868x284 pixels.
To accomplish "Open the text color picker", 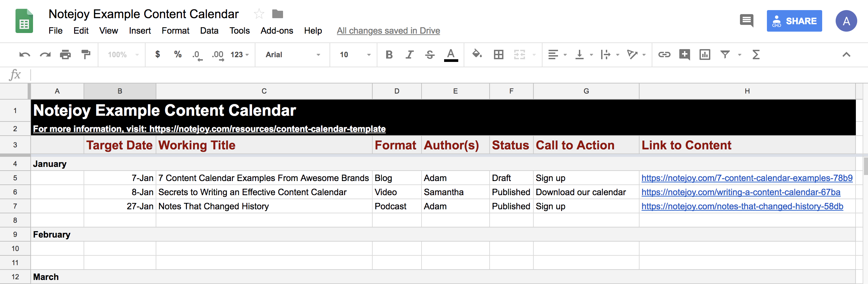I will pos(451,55).
